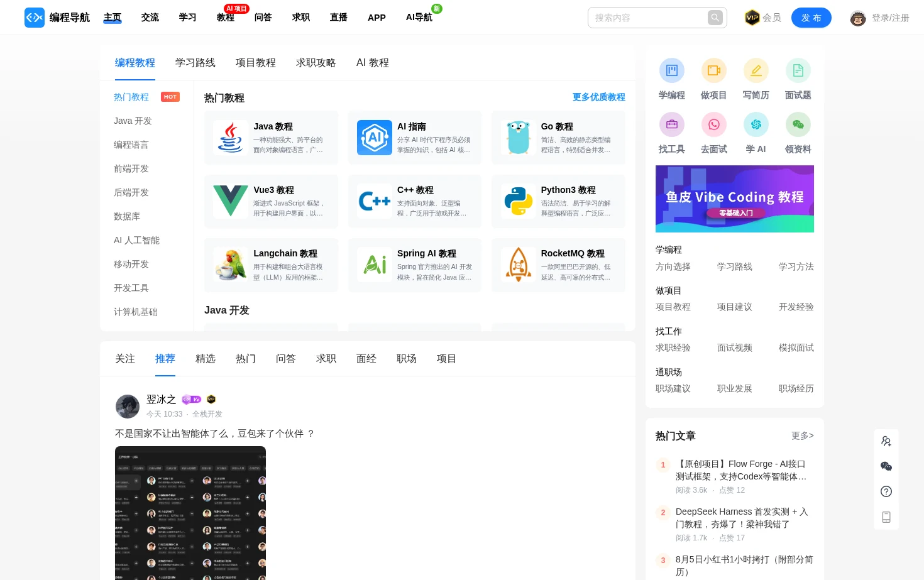Open the 面试题 shortcut icon
The image size is (924, 580).
point(798,70)
